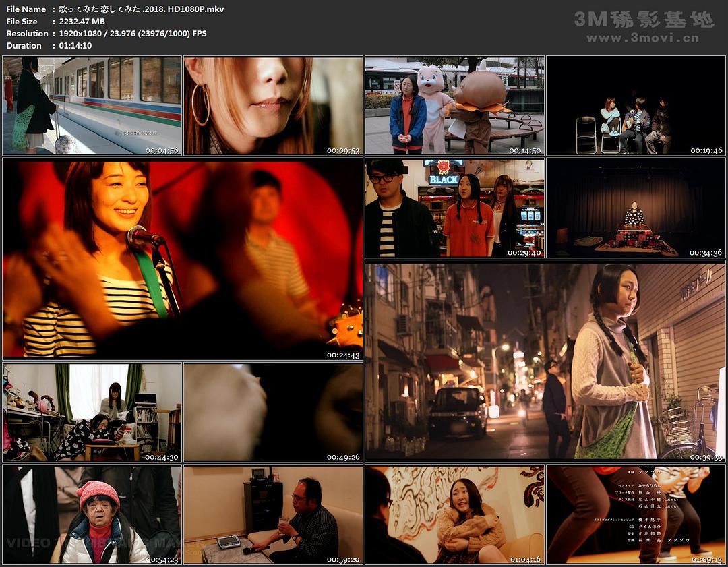Open the blurry thumbnail at 00:49:26
This screenshot has width=728, height=567.
coord(273,413)
